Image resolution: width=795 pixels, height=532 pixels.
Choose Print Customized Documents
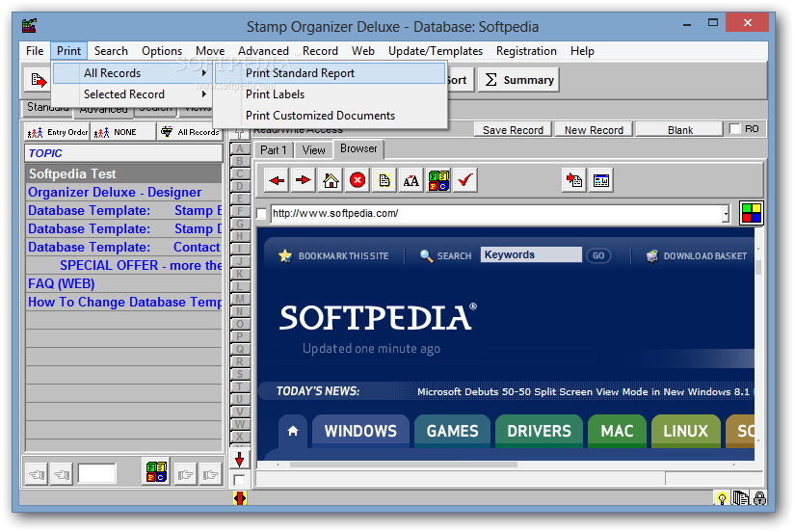point(331,116)
